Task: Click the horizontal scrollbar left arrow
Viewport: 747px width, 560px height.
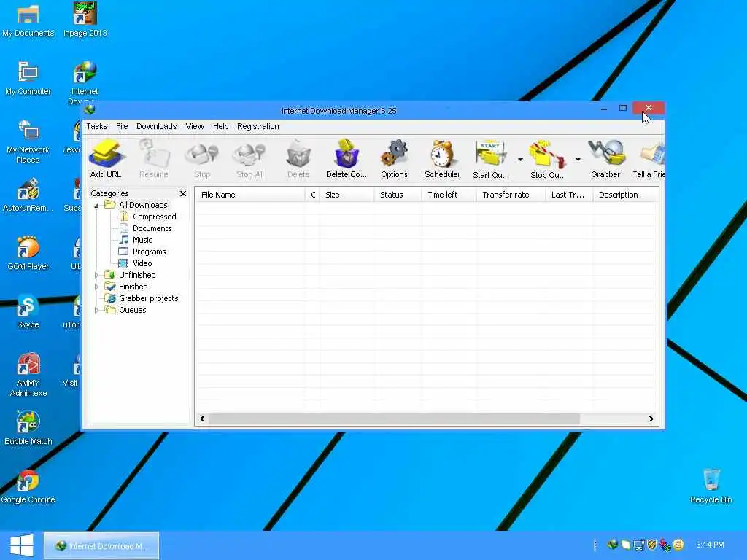Action: point(202,419)
